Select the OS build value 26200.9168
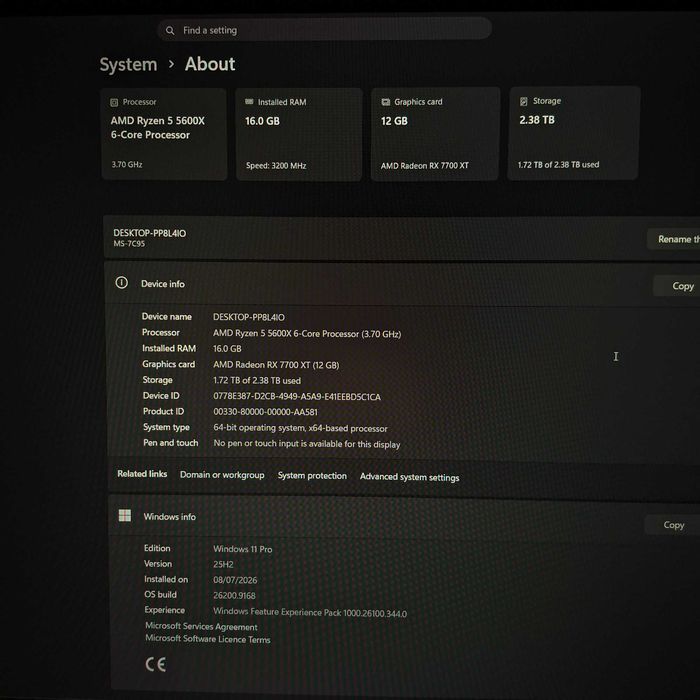700x700 pixels. point(234,596)
